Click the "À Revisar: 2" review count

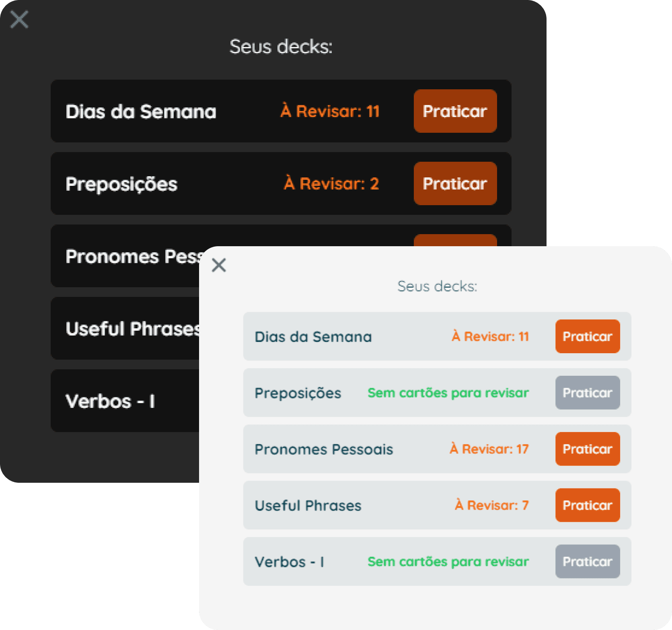331,183
